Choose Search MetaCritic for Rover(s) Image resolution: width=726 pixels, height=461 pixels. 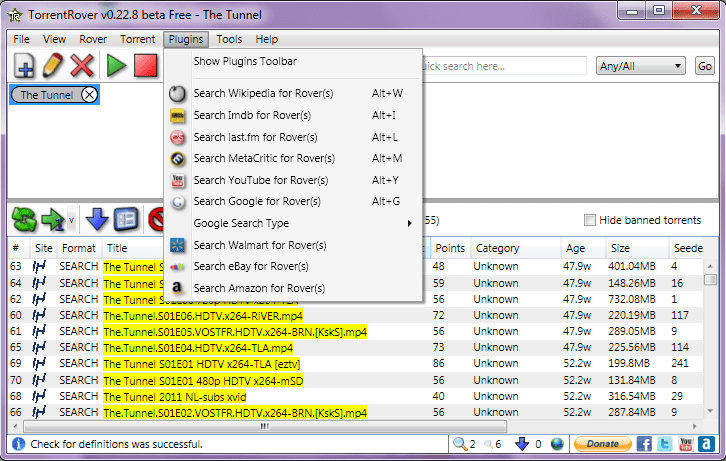293,158
